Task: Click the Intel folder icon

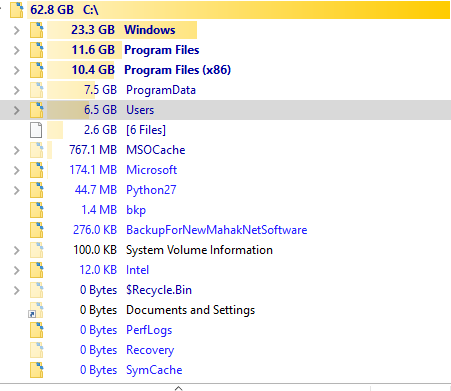Action: click(x=37, y=270)
